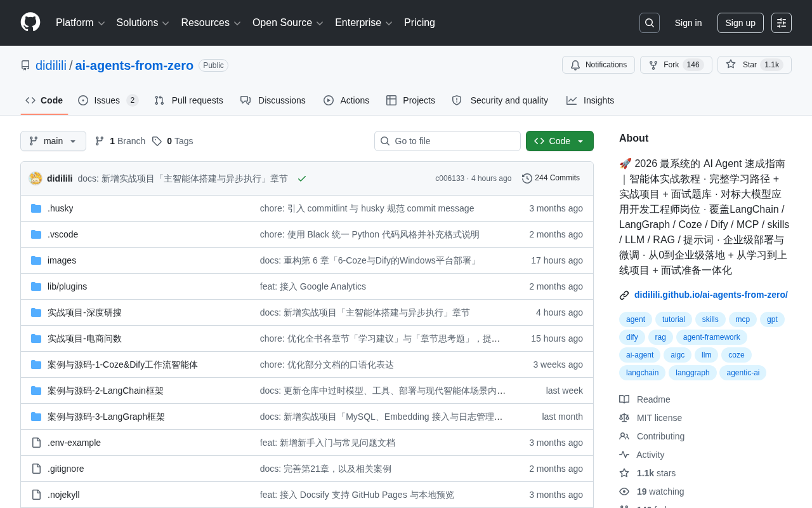
Task: Expand the Open Source menu
Action: tap(288, 23)
